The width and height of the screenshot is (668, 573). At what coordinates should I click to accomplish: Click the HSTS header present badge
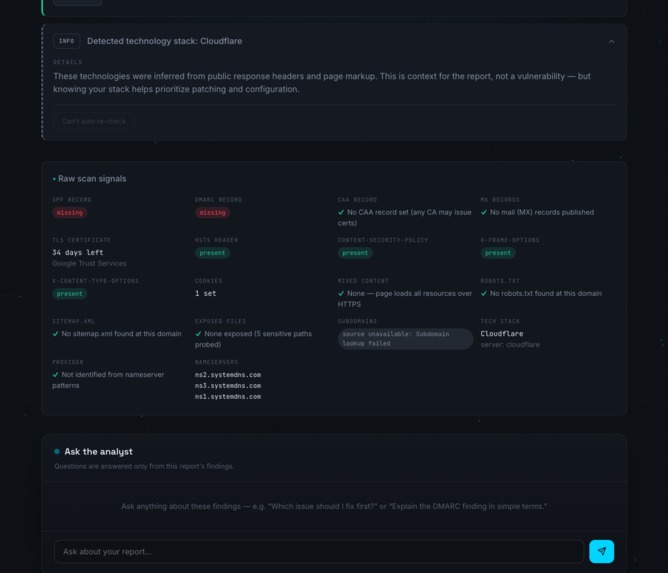tap(212, 253)
